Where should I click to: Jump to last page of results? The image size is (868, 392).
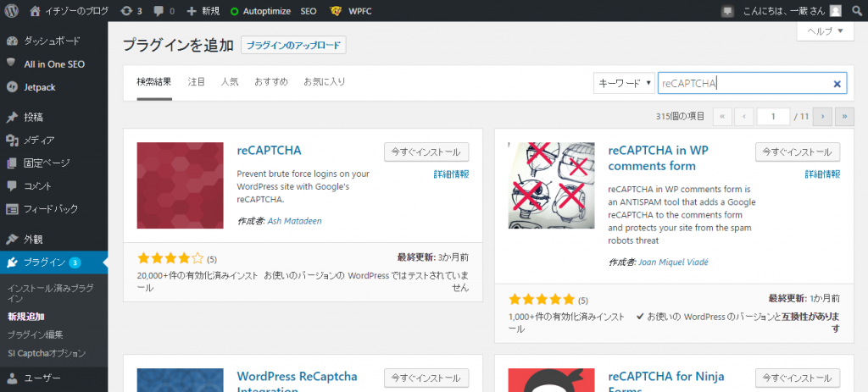click(x=844, y=116)
